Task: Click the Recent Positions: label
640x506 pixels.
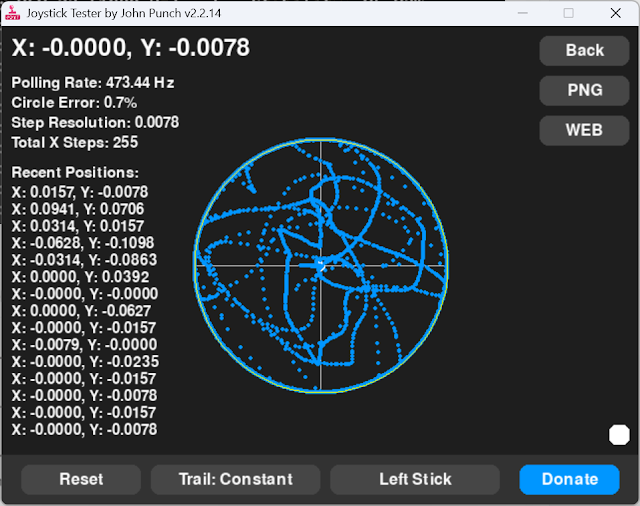Action: [x=75, y=173]
